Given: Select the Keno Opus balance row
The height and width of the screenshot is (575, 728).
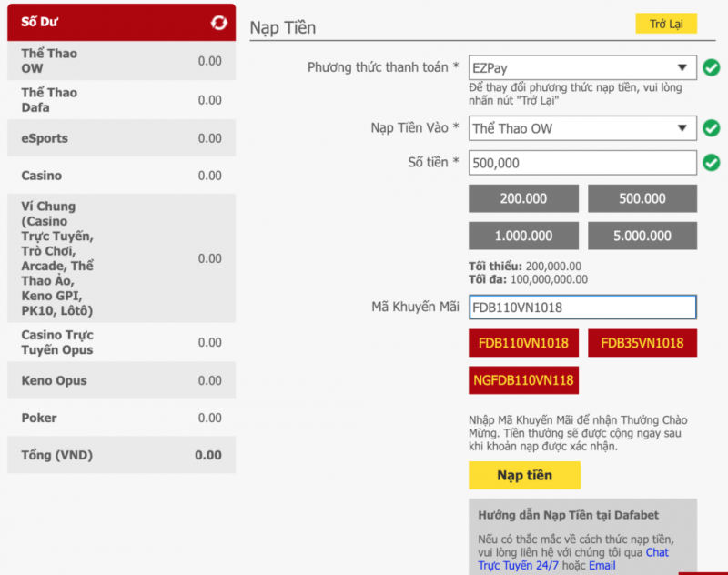Looking at the screenshot, I should (121, 380).
